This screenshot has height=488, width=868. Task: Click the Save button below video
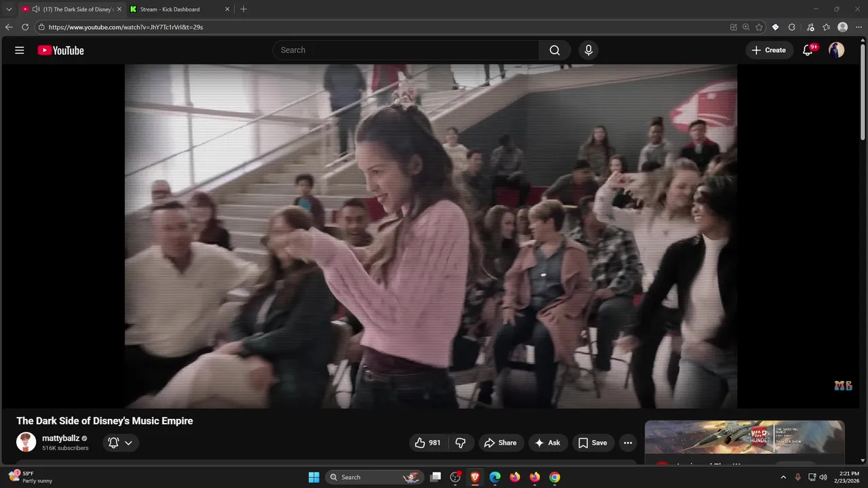593,443
